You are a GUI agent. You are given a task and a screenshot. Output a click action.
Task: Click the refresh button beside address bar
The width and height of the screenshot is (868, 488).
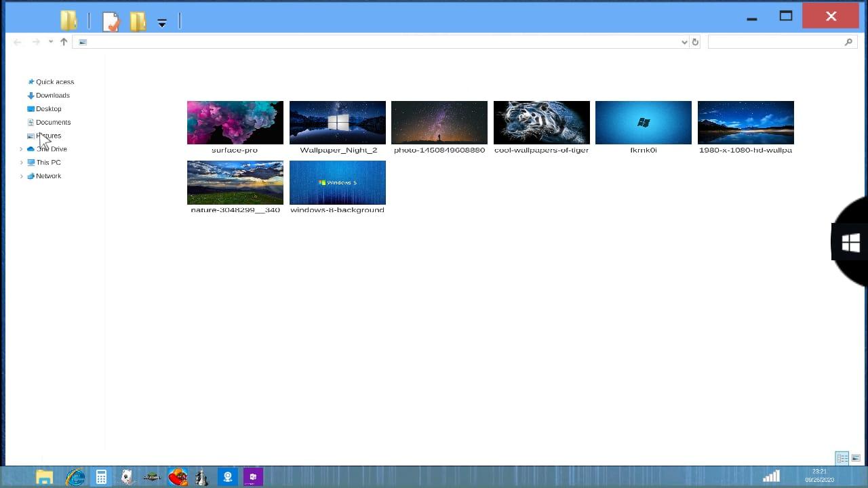695,42
